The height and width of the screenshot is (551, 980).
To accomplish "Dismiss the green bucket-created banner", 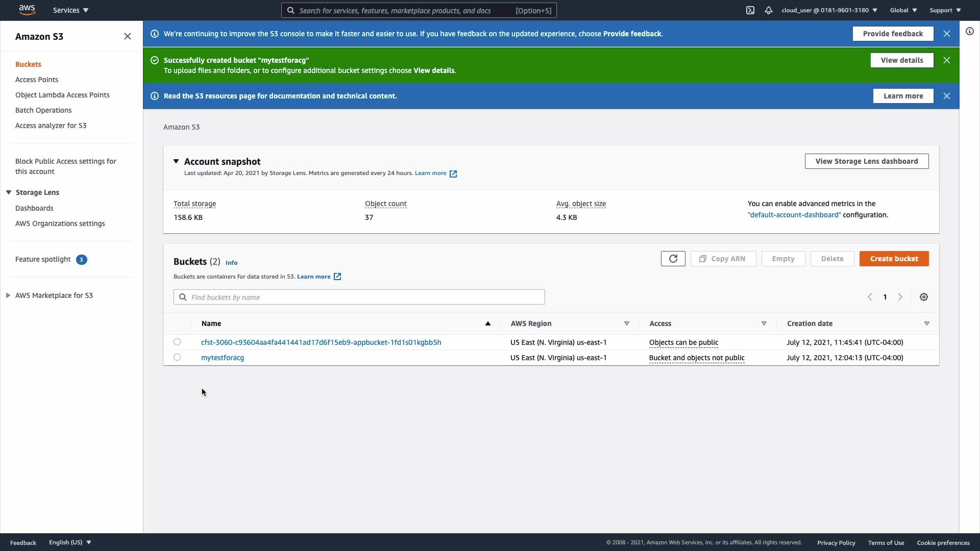I will [946, 60].
